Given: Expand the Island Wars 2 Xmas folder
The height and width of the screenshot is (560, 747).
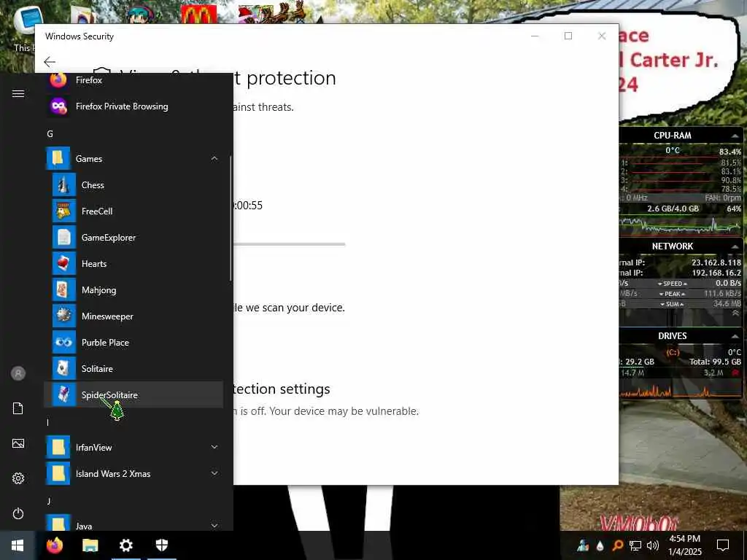Looking at the screenshot, I should point(133,473).
